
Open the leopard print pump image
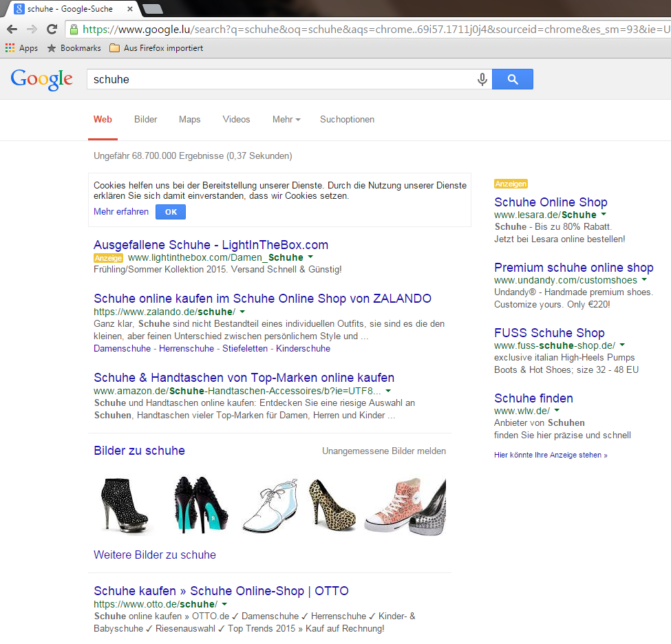point(332,505)
